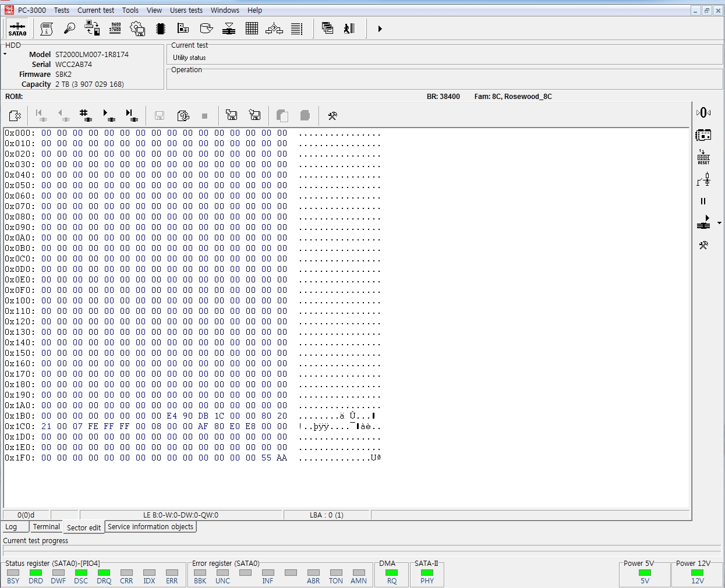Open the grid table icon in main toolbar

(x=252, y=29)
